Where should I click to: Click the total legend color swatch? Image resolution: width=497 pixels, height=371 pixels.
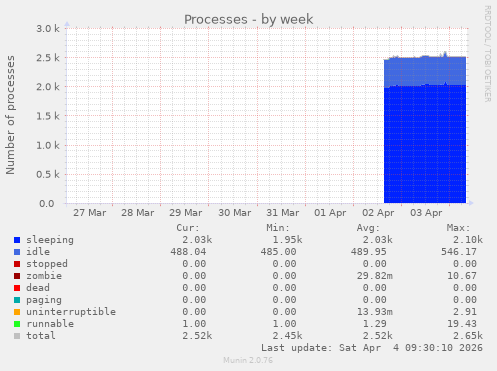(x=17, y=336)
